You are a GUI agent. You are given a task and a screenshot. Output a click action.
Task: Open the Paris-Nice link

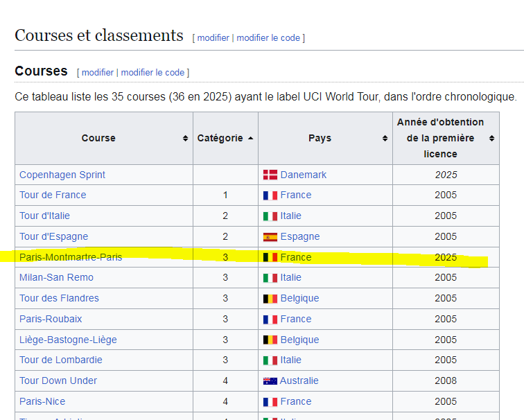tap(42, 401)
